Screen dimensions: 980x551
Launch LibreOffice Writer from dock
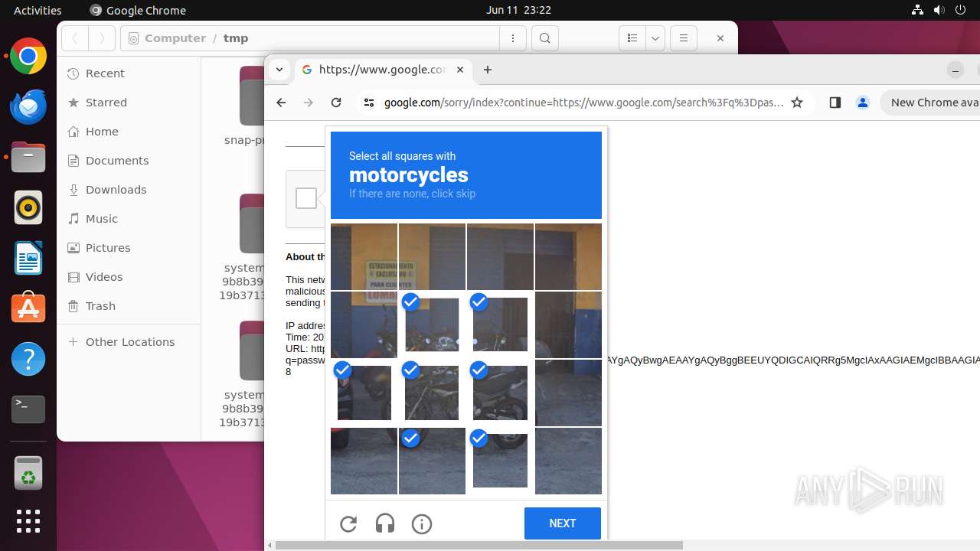pyautogui.click(x=28, y=259)
